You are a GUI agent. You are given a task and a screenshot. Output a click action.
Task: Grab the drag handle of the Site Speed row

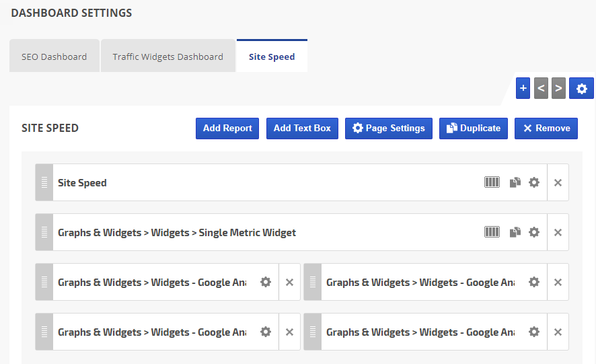[x=44, y=182]
